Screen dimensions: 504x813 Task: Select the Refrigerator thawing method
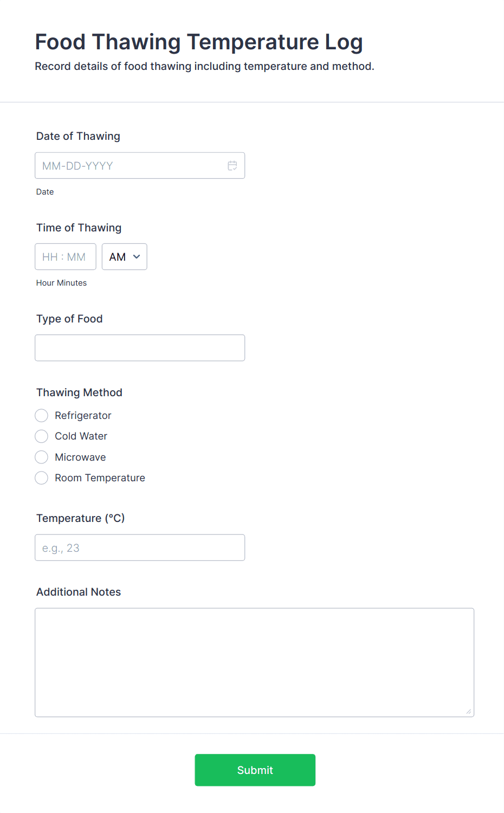[41, 415]
